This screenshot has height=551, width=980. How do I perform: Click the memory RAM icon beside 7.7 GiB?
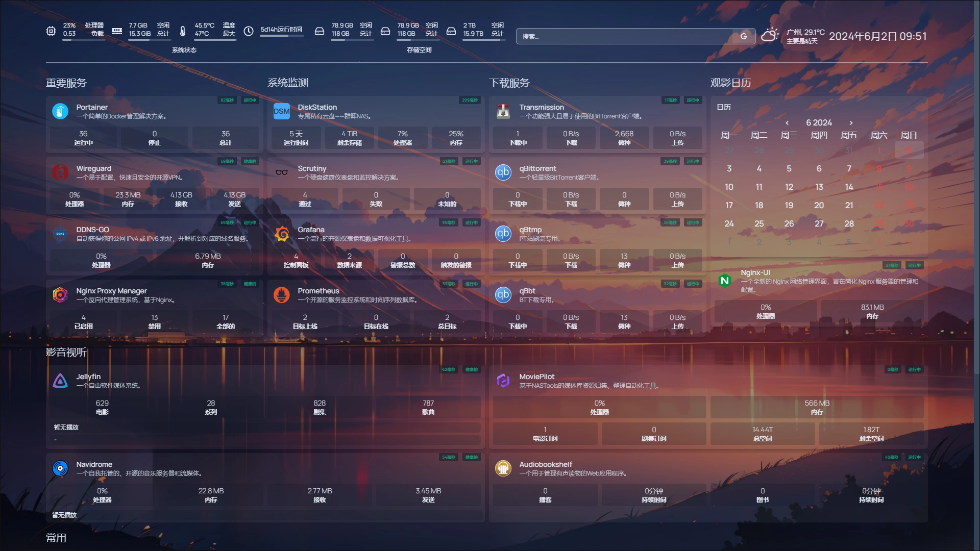pyautogui.click(x=117, y=31)
